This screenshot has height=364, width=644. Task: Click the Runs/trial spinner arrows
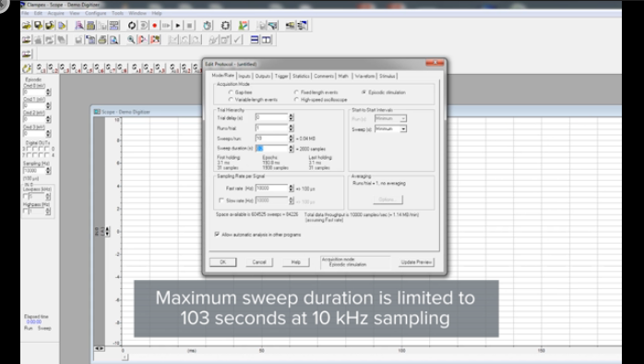(x=292, y=127)
